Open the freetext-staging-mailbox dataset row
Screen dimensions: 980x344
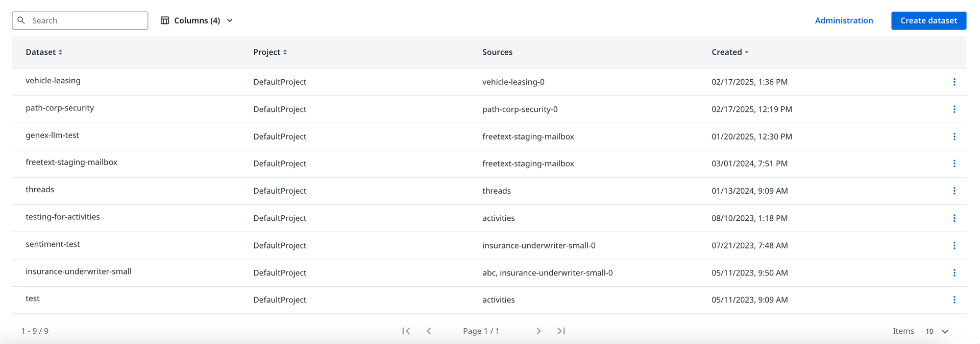pyautogui.click(x=71, y=162)
